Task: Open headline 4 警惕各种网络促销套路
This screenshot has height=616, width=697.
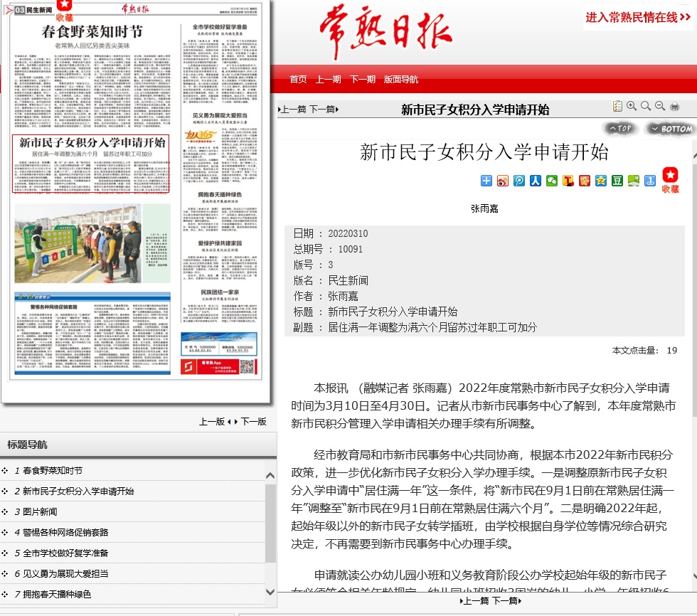Action: point(65,532)
